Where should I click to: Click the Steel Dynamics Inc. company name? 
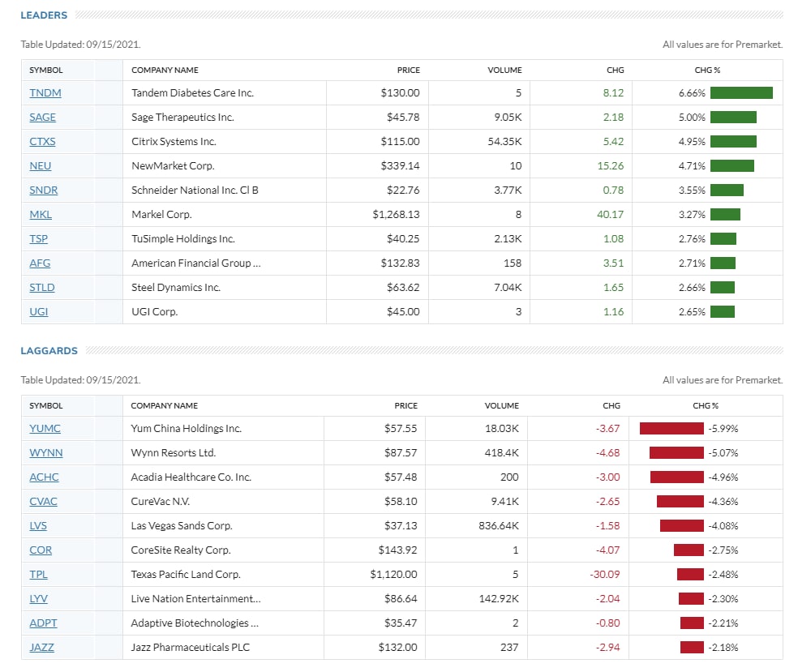tap(176, 288)
